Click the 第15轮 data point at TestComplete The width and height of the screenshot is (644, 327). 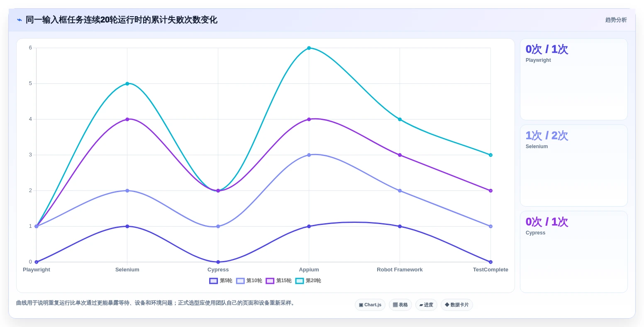(491, 191)
